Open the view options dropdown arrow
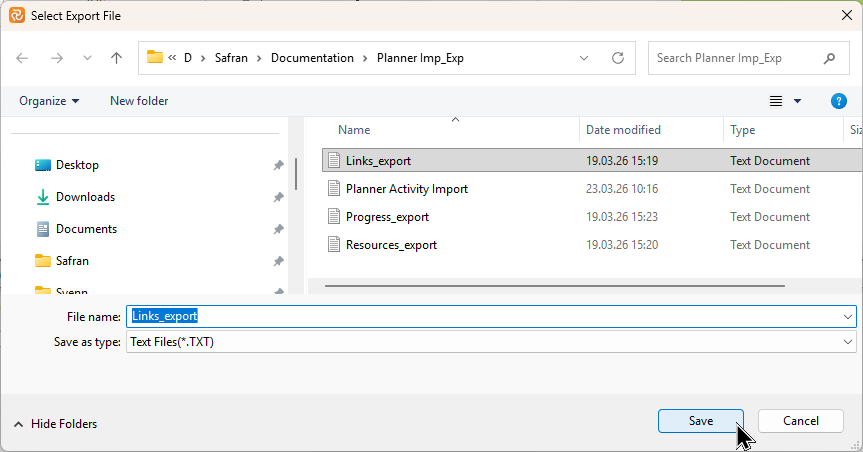This screenshot has height=452, width=863. coord(797,101)
